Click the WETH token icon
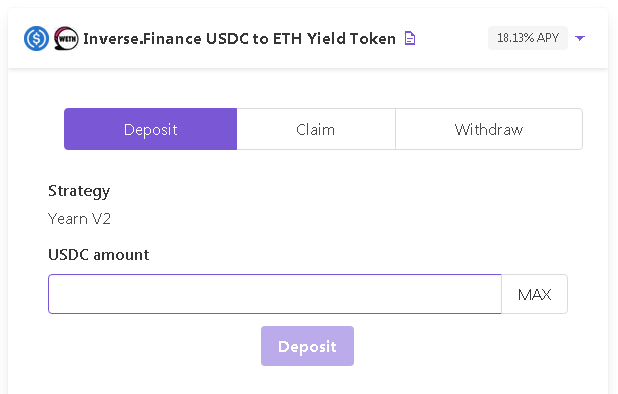 (66, 38)
